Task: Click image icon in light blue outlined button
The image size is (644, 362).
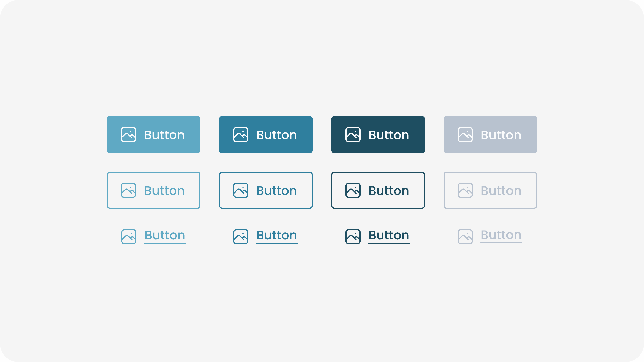Action: pyautogui.click(x=128, y=190)
